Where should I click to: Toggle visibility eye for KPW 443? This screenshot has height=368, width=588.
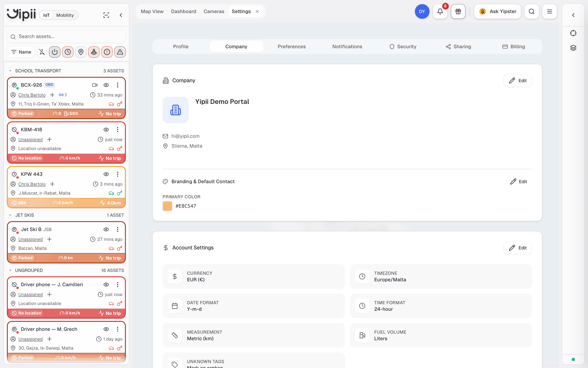106,174
